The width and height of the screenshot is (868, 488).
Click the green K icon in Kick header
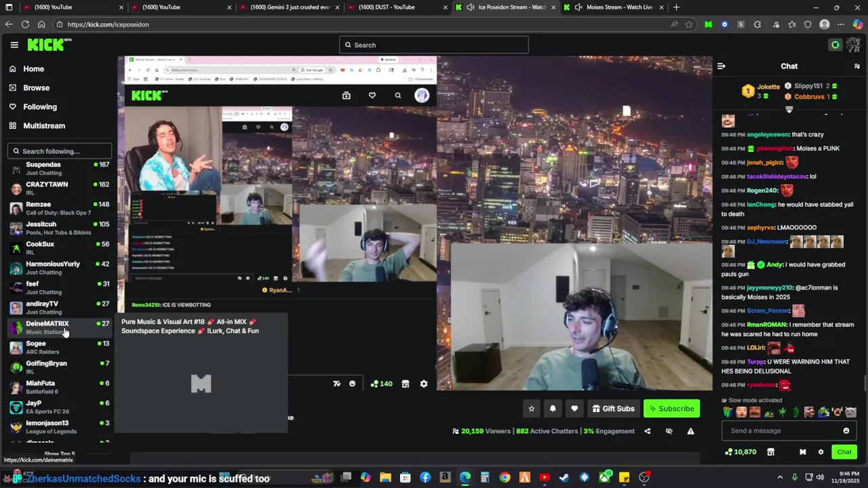click(x=835, y=45)
